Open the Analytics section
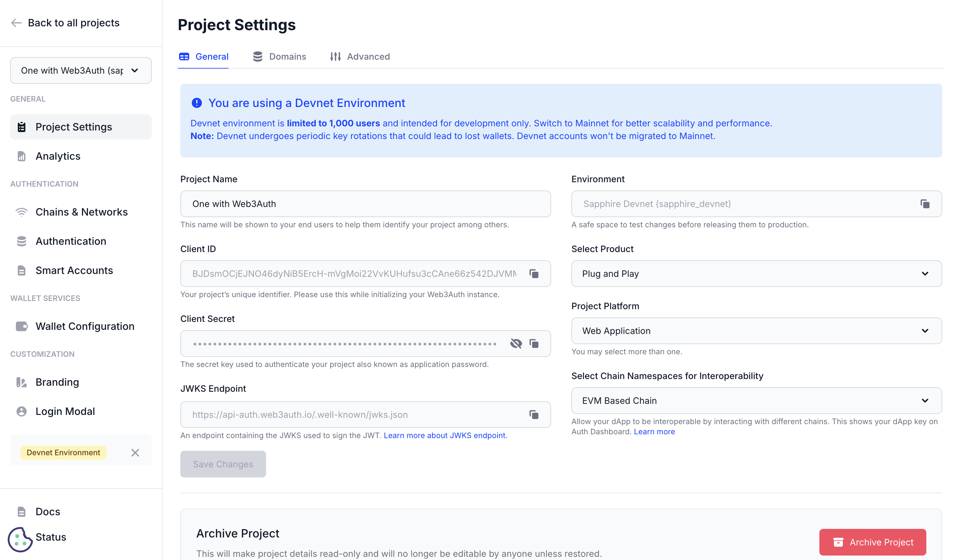The width and height of the screenshot is (960, 560). (57, 156)
